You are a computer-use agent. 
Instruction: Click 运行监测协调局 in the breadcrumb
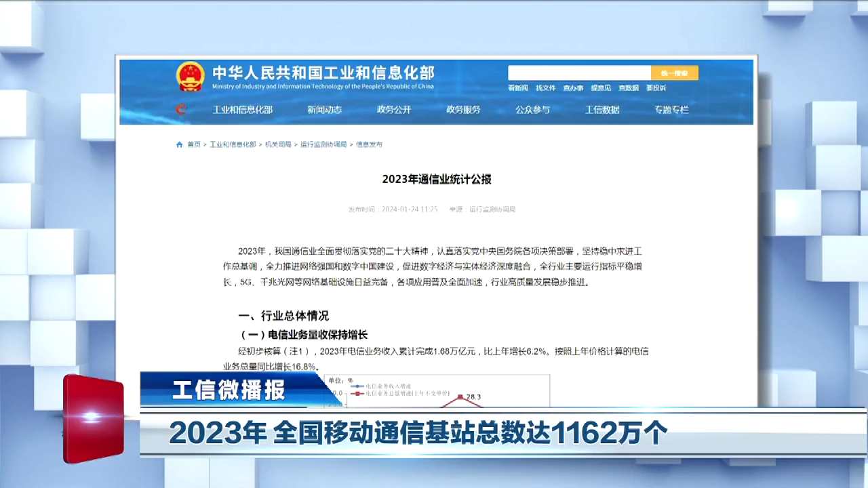[x=323, y=144]
